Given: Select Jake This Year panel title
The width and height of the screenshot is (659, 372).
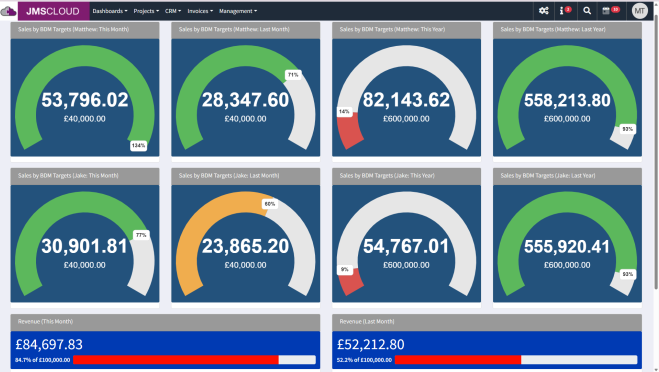Looking at the screenshot, I should (x=387, y=176).
